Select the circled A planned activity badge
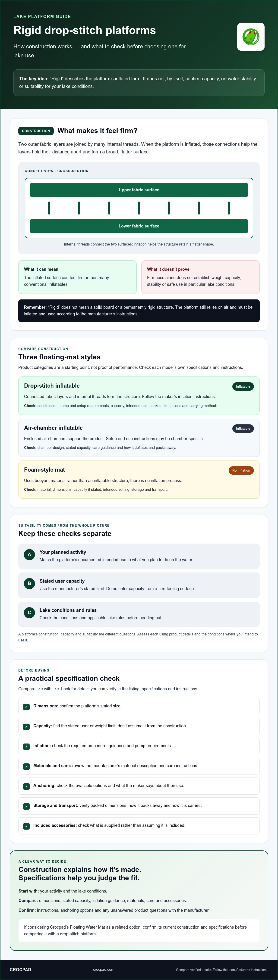 [29, 555]
